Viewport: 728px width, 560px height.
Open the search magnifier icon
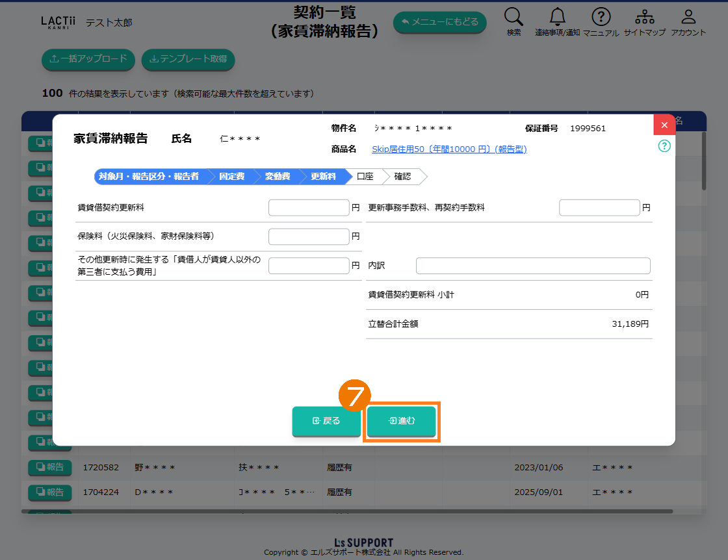coord(513,18)
